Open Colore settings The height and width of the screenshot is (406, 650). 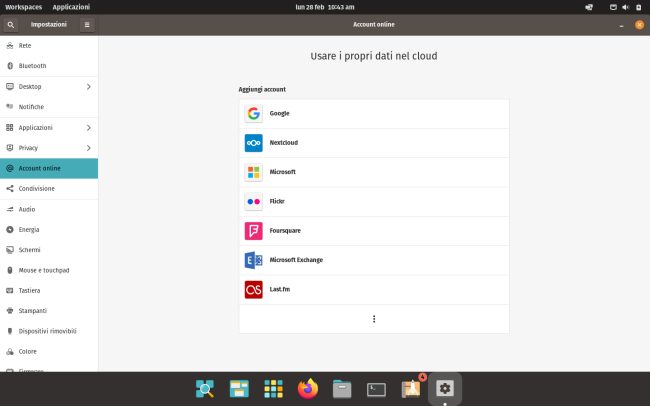coord(49,351)
